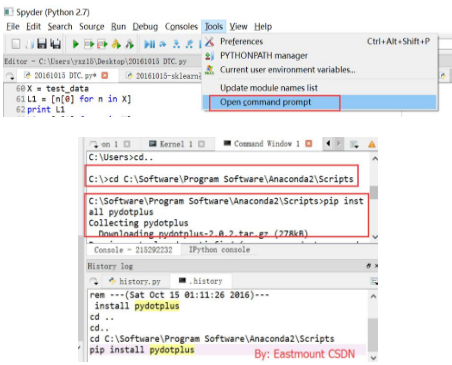Screen dimensions: 452x365
Task: Click the Tools menu
Action: point(213,26)
